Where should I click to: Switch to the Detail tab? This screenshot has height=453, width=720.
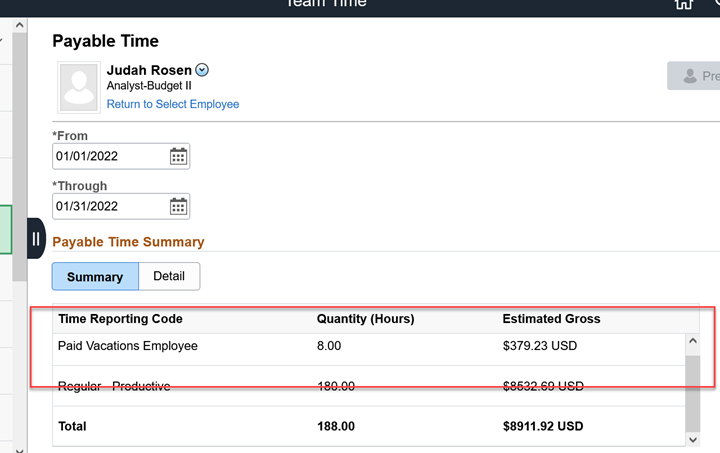pos(169,276)
